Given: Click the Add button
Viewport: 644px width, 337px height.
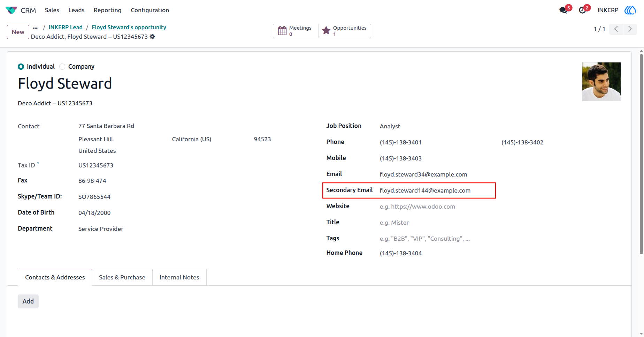Looking at the screenshot, I should coord(28,301).
